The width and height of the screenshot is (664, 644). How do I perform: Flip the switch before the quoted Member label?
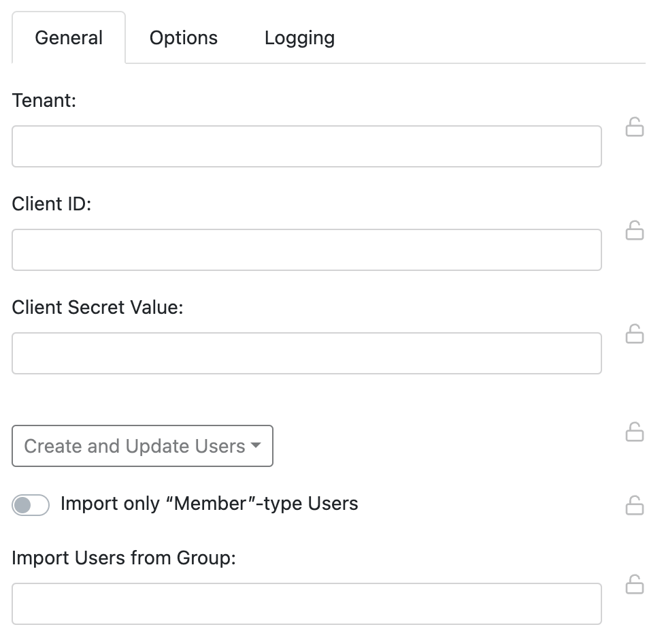pos(30,504)
